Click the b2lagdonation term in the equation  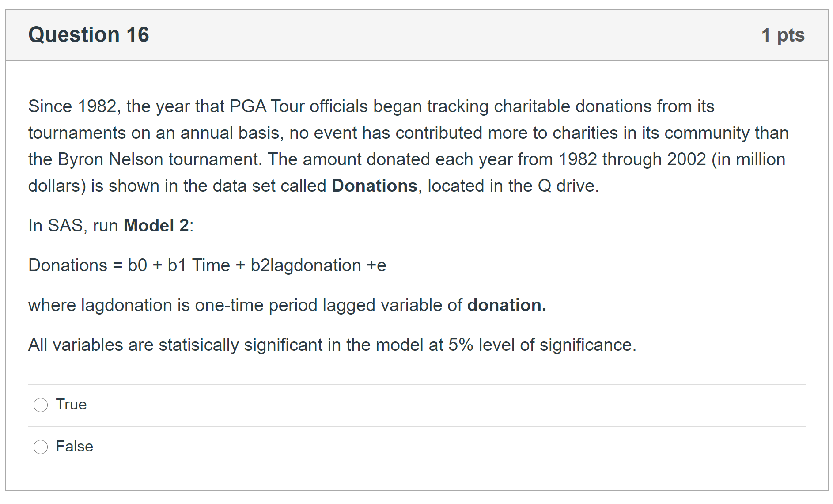point(306,265)
